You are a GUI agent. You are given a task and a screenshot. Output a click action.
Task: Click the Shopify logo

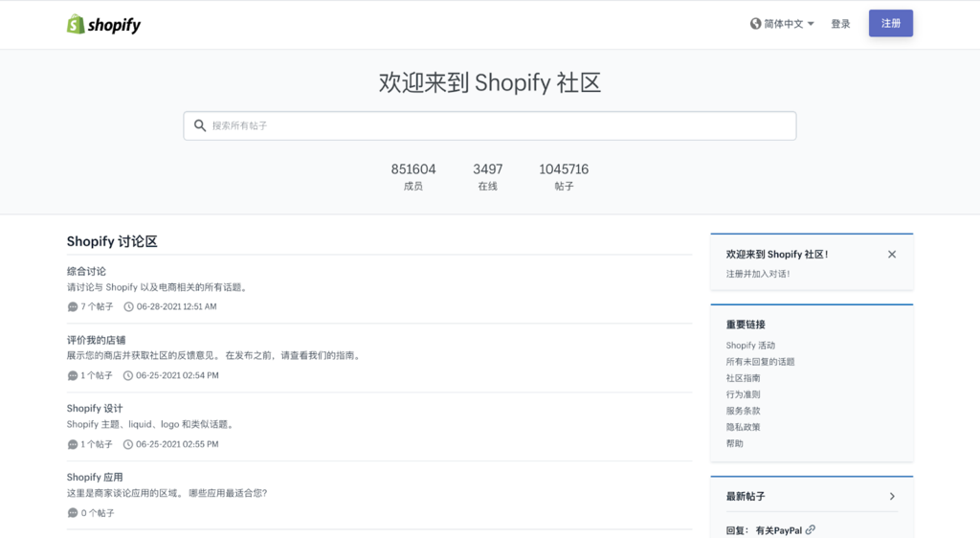pyautogui.click(x=103, y=24)
